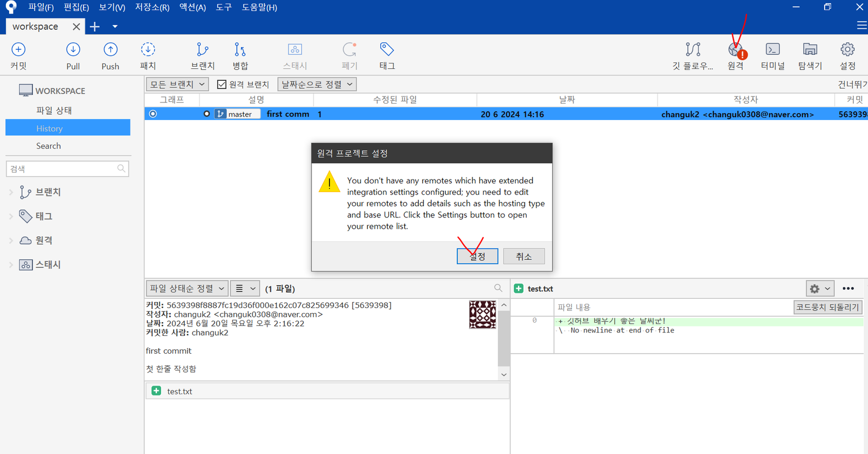Select the radio circle on first commit row
This screenshot has width=868, height=454.
(x=153, y=114)
